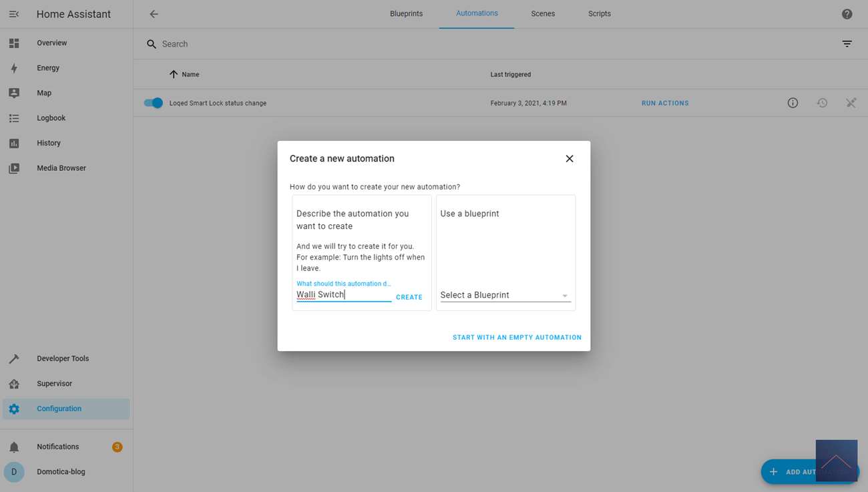The image size is (868, 492).
Task: Click the CREATE button in dialog
Action: coord(409,297)
